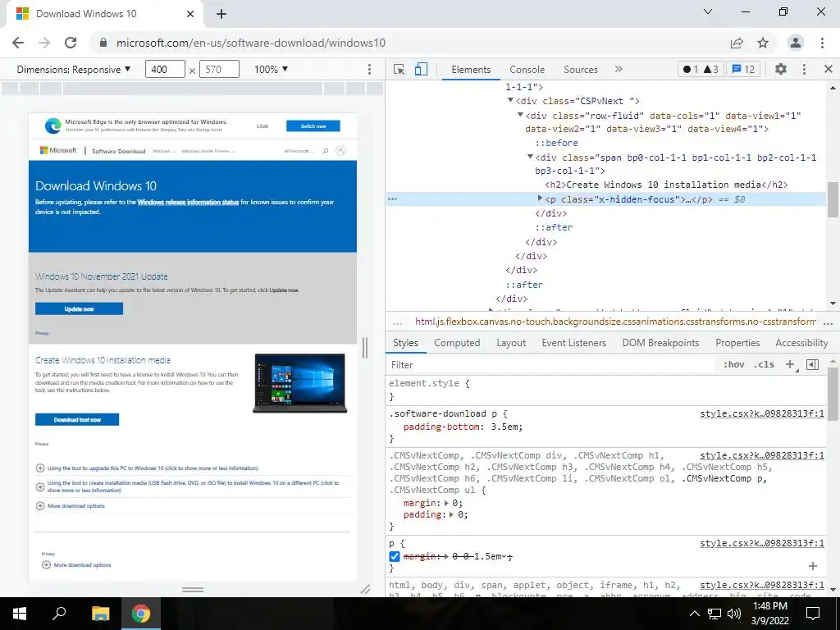Viewport: 840px width, 630px height.
Task: Click the Update now button
Action: (80, 309)
